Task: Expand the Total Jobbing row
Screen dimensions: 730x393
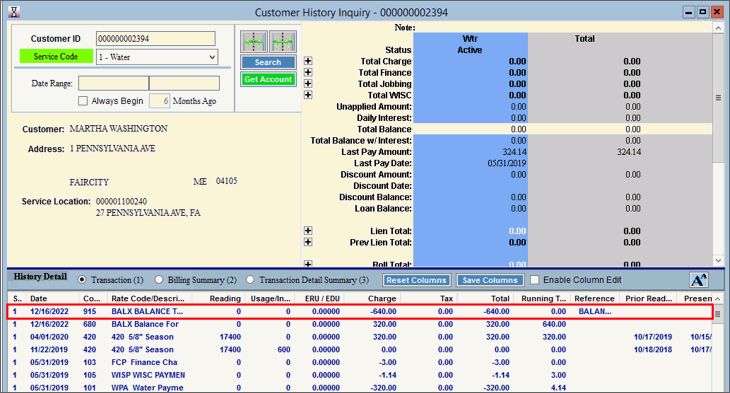Action: 308,83
